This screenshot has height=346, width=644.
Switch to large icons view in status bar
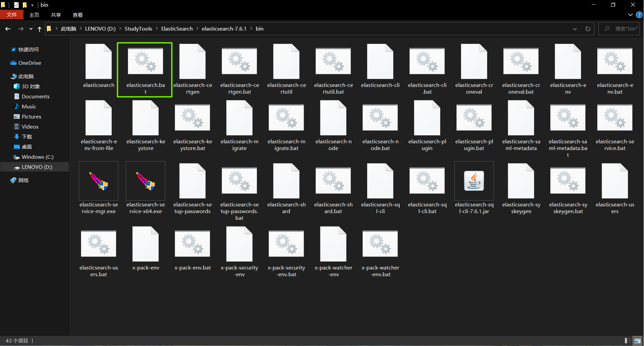(x=637, y=341)
